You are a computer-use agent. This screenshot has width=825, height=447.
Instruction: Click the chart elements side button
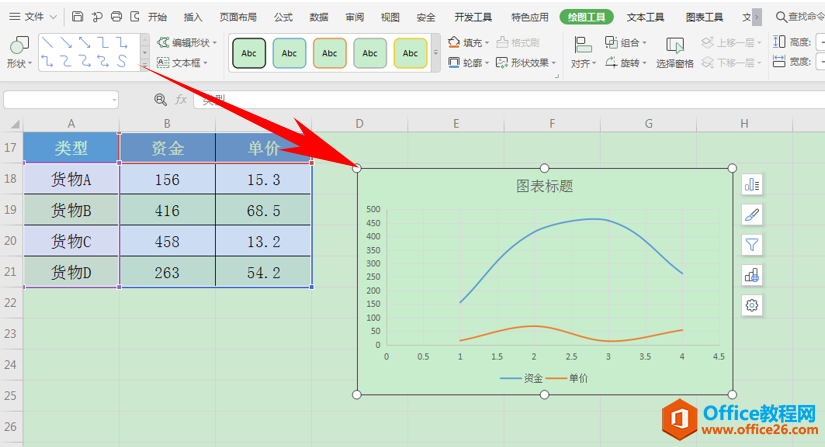coord(752,185)
